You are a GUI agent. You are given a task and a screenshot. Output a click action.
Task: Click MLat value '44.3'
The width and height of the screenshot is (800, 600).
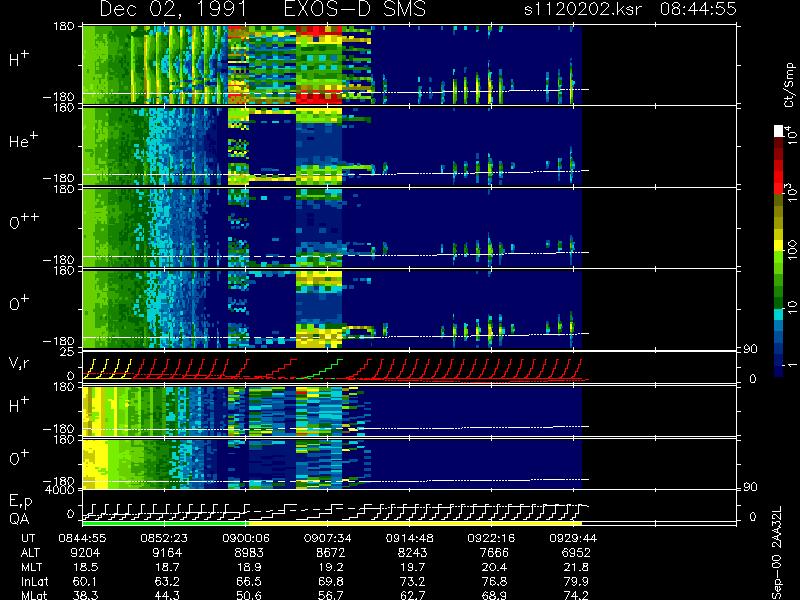[x=167, y=595]
